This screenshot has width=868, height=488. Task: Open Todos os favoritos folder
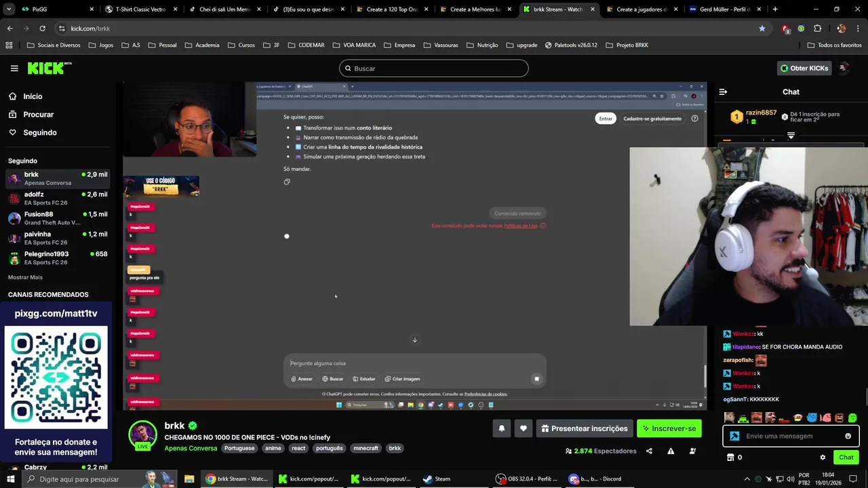point(834,45)
